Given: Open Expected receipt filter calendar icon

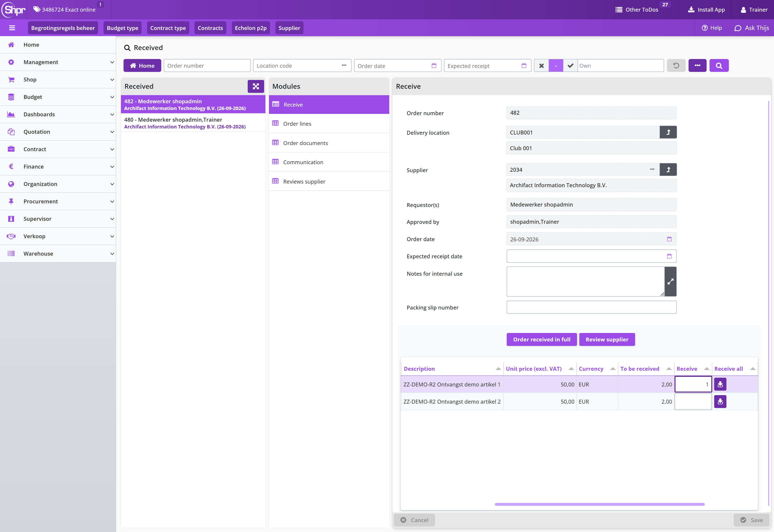Looking at the screenshot, I should (x=524, y=66).
